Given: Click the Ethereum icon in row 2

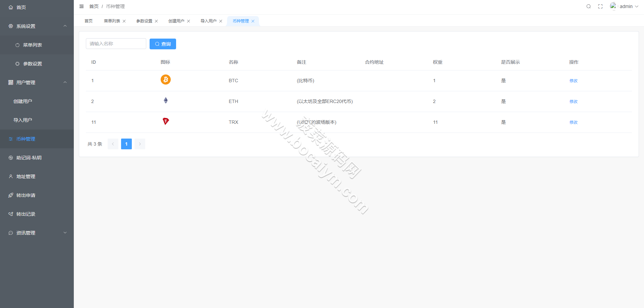Looking at the screenshot, I should (x=166, y=100).
